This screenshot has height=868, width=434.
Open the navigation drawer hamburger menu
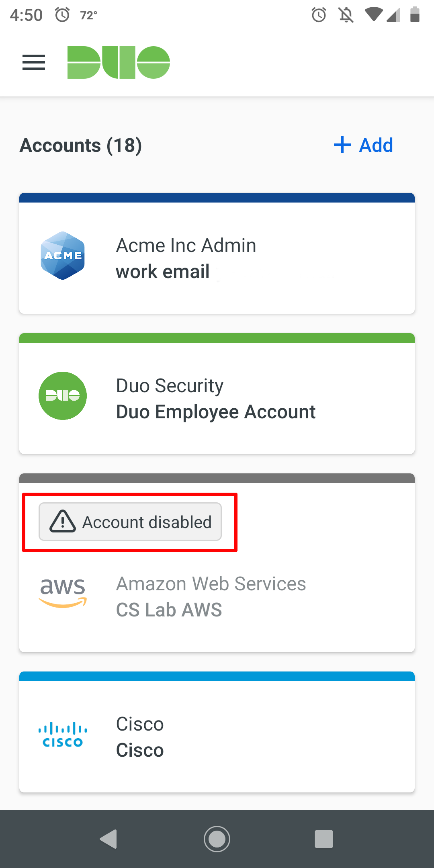(x=34, y=62)
